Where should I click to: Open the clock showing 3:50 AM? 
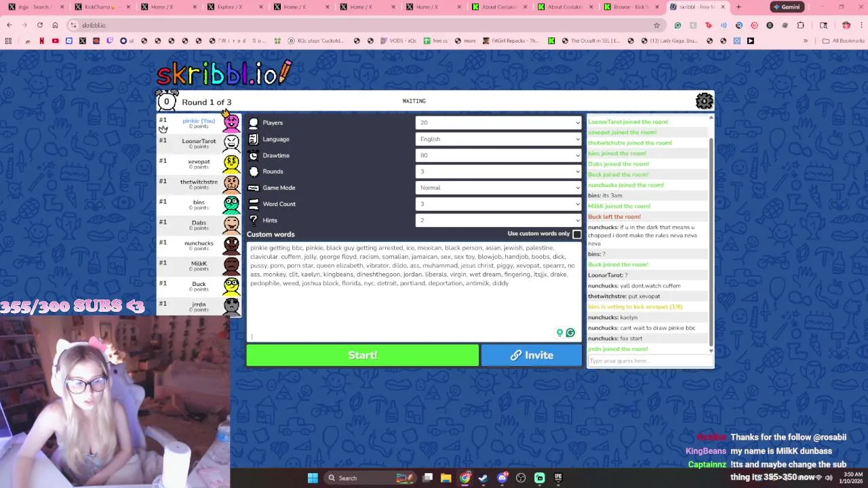[852, 478]
